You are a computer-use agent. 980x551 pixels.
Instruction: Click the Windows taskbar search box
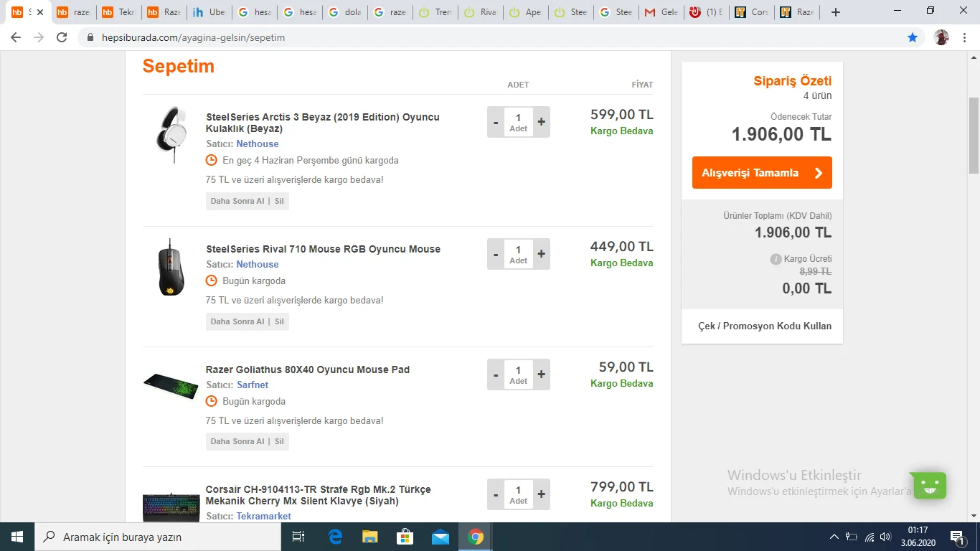click(x=157, y=537)
